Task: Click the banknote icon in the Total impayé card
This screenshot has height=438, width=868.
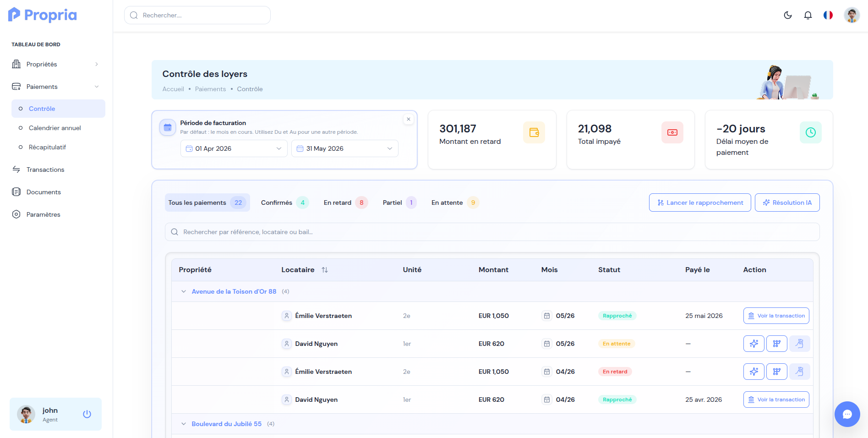Action: point(672,132)
